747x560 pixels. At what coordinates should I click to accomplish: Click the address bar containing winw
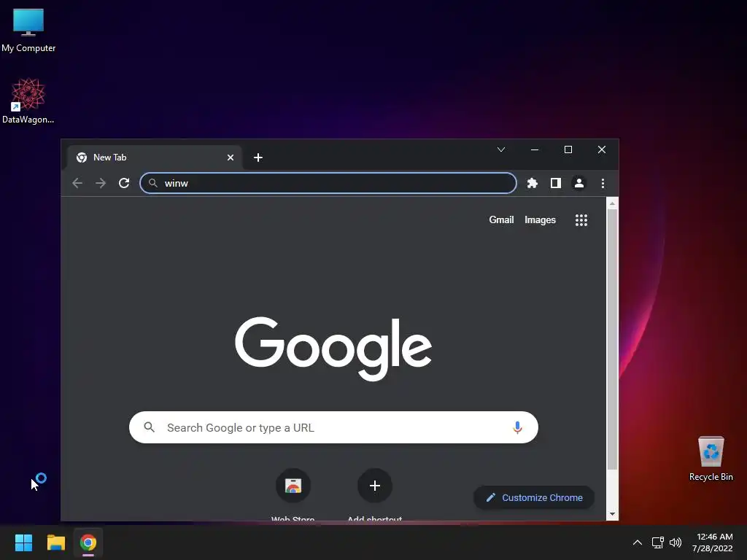pos(328,183)
